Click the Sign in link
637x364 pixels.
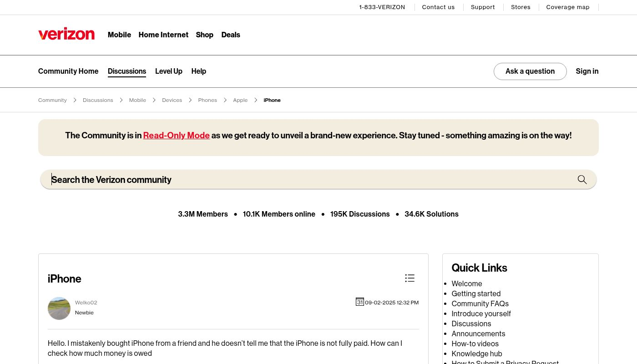[x=587, y=71]
